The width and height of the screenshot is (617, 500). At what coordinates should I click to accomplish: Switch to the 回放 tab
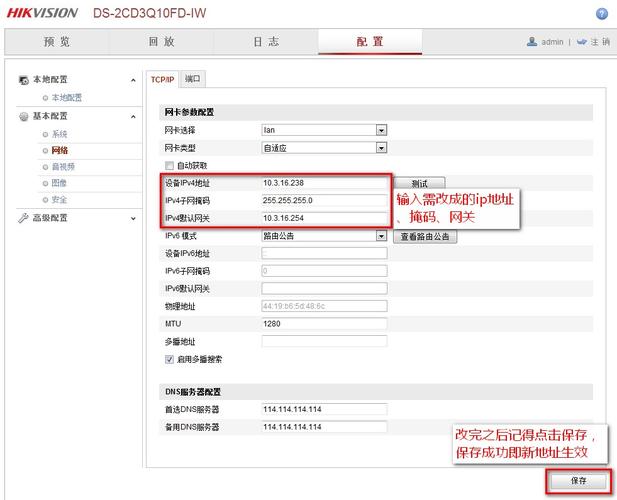161,42
